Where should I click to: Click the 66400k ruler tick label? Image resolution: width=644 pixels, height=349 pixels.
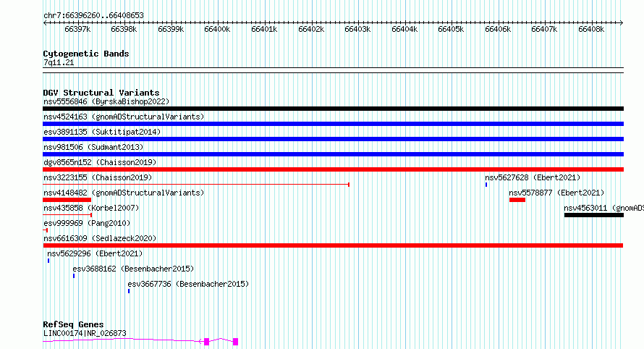(x=217, y=29)
